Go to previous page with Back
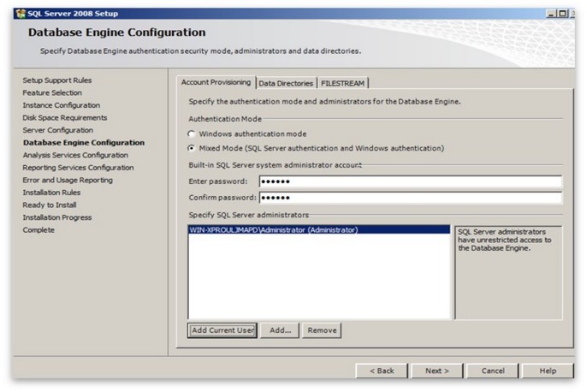587x392 pixels. pyautogui.click(x=382, y=371)
